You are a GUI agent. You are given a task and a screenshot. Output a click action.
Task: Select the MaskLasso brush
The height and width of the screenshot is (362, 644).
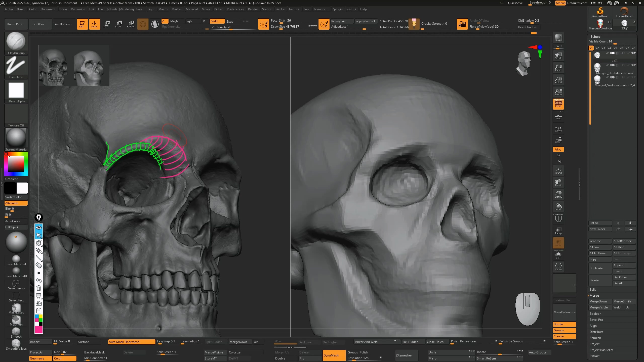pyautogui.click(x=16, y=308)
